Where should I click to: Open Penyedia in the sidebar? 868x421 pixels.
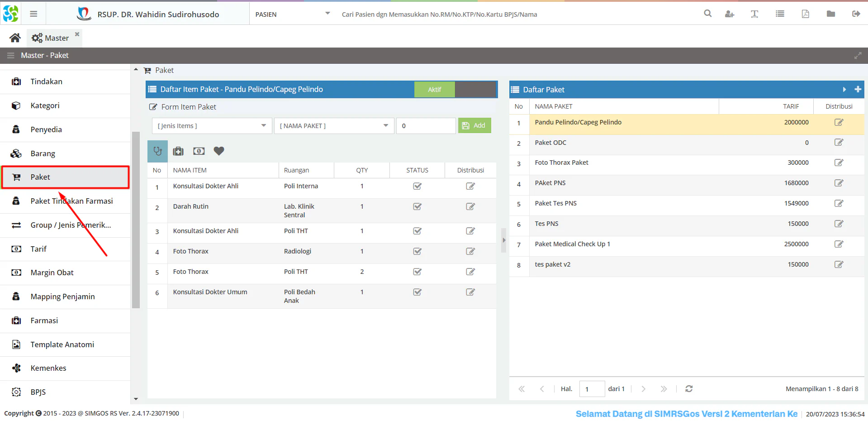pyautogui.click(x=65, y=130)
